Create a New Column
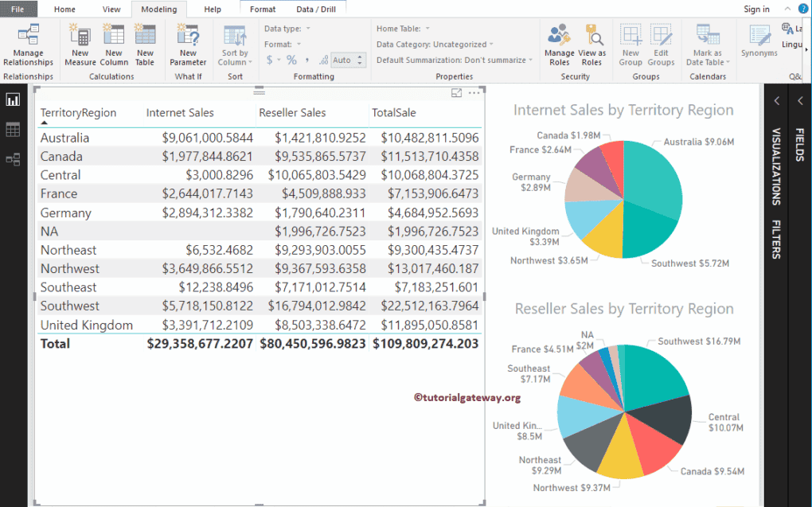The image size is (812, 507). 113,44
